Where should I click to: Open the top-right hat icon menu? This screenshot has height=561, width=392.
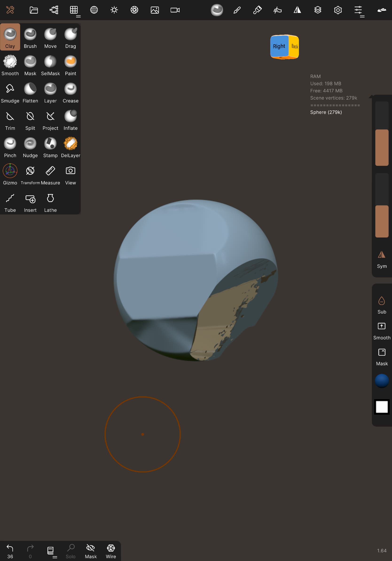pyautogui.click(x=382, y=10)
